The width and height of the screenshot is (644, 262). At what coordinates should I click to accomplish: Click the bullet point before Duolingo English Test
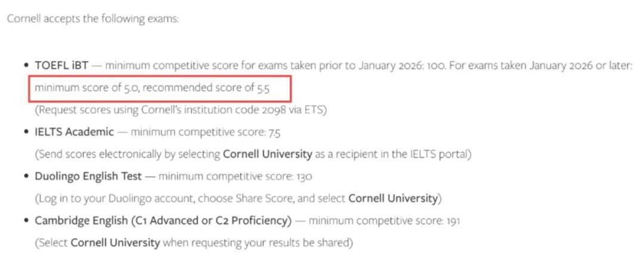pos(26,176)
